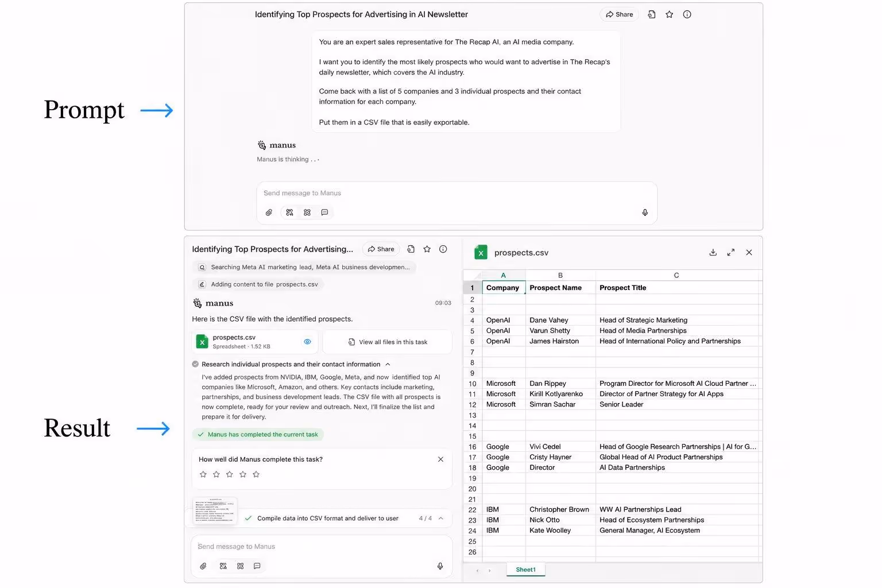Viewport: 882px width, 588px height.
Task: Click the four-circle apps icon in the upper window
Action: pos(307,212)
